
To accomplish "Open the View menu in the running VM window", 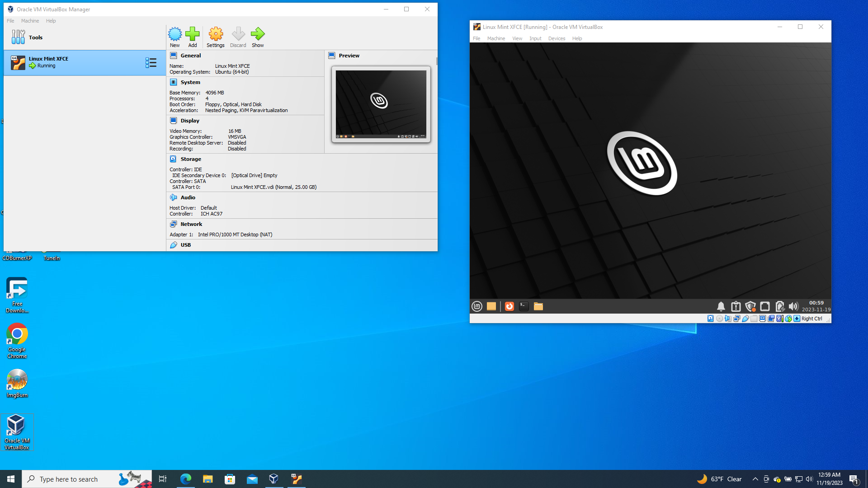I will pos(517,38).
